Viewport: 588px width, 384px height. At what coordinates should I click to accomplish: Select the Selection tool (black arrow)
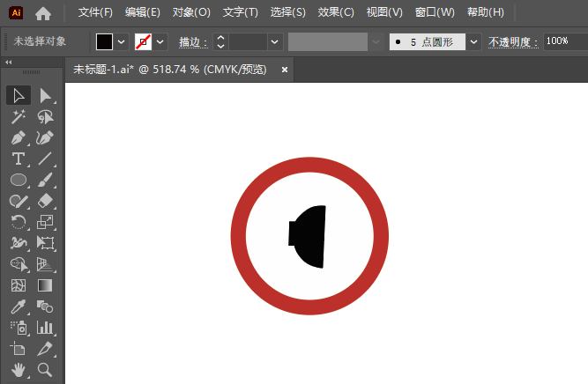[x=19, y=95]
